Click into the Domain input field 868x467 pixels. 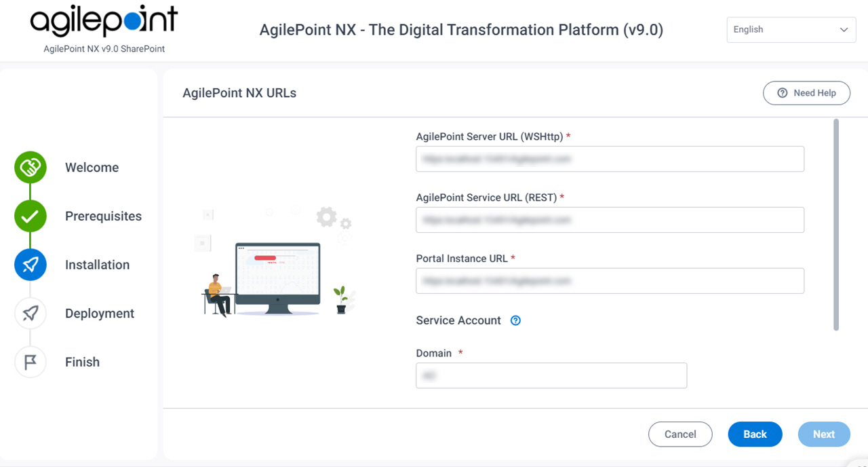tap(551, 375)
